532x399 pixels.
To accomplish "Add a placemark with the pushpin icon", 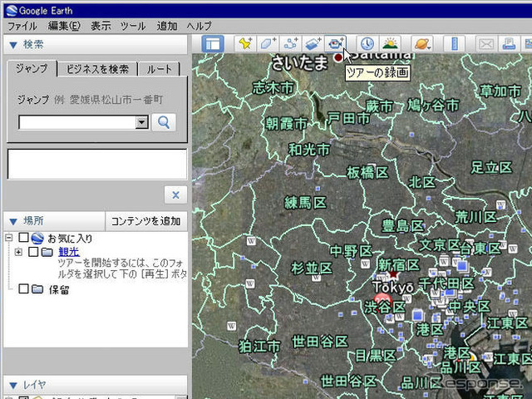I will click(245, 44).
